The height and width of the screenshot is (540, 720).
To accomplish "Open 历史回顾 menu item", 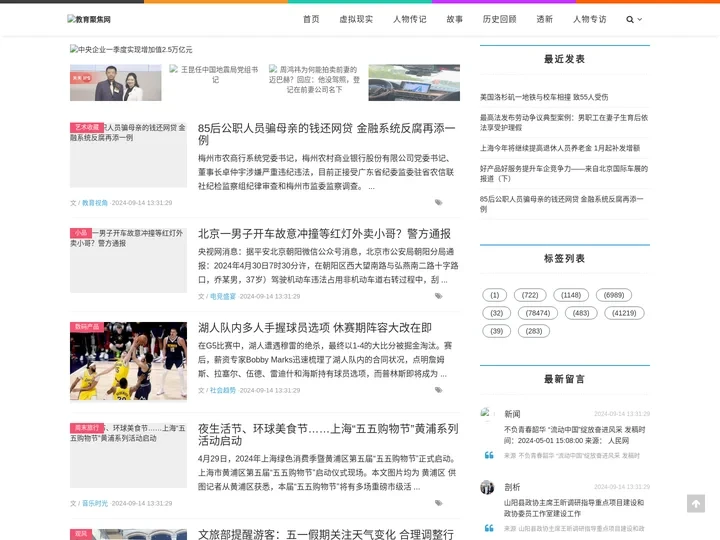I will pos(500,19).
